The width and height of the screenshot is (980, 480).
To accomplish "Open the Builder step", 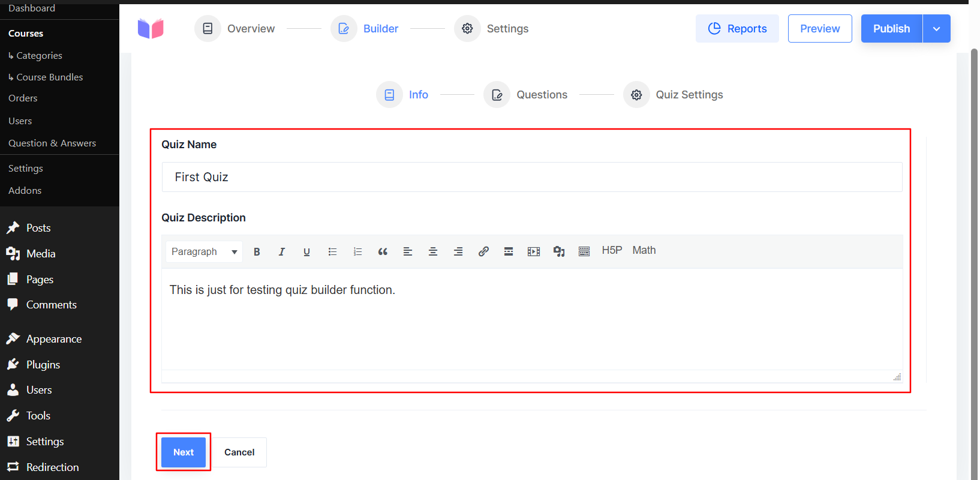I will click(x=365, y=29).
